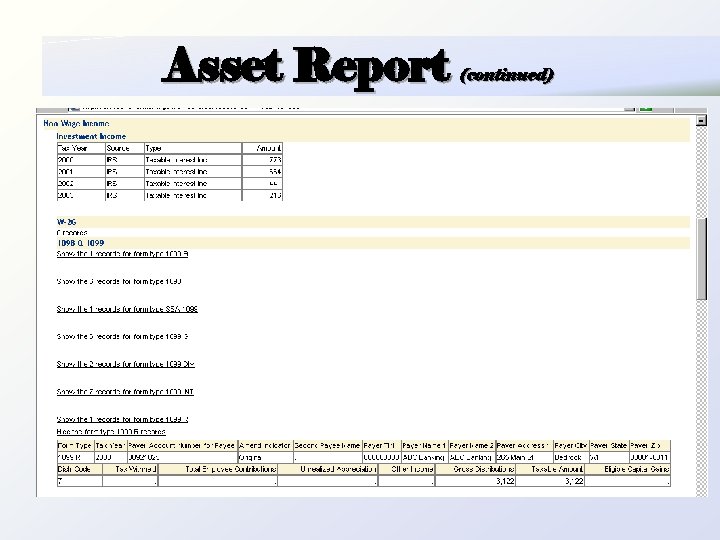Select the 2002 tax year cell
The image size is (720, 540).
pos(81,183)
